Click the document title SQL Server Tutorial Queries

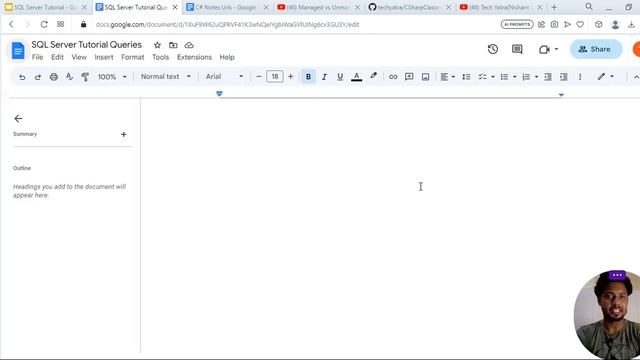coord(87,44)
